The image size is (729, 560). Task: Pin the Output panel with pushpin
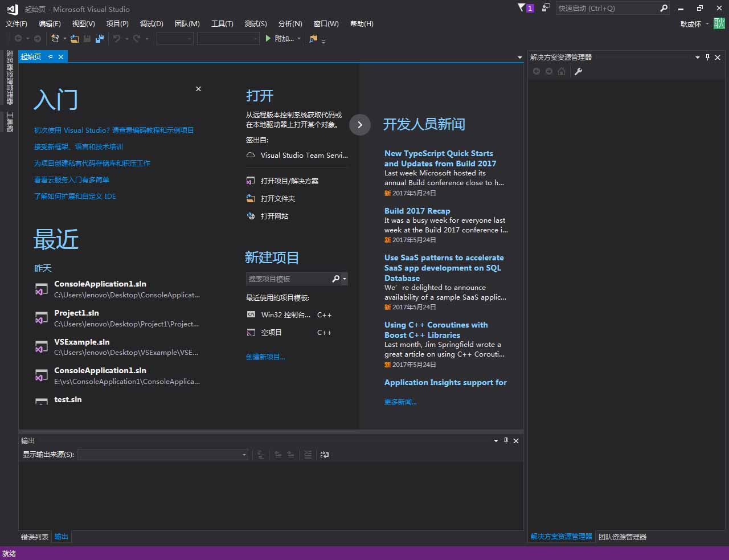pos(506,440)
